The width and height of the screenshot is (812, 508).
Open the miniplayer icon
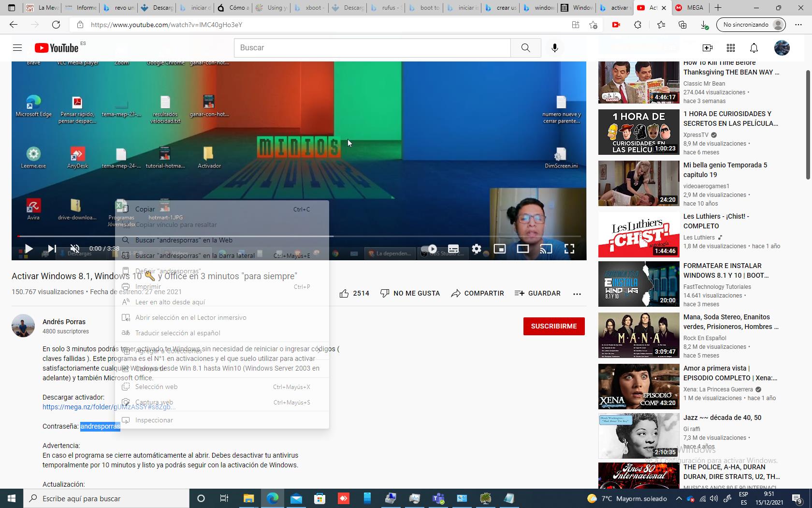[500, 249]
